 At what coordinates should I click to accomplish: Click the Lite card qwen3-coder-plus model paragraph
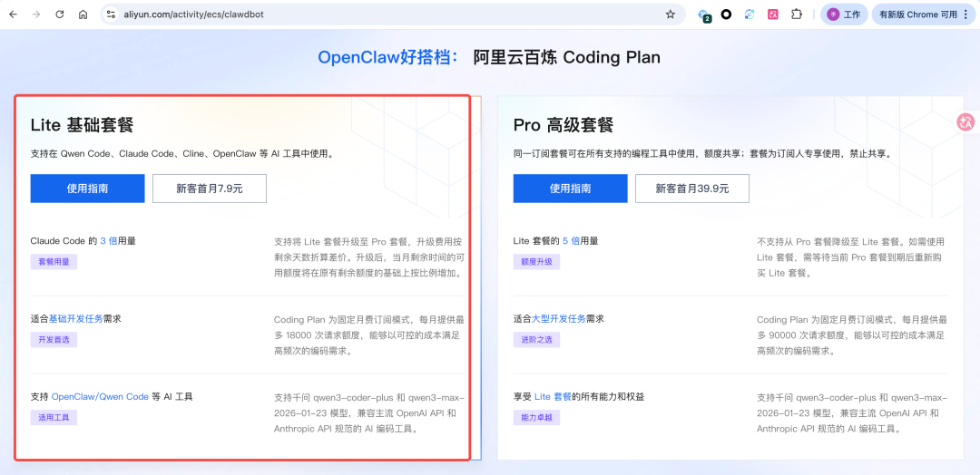(368, 413)
